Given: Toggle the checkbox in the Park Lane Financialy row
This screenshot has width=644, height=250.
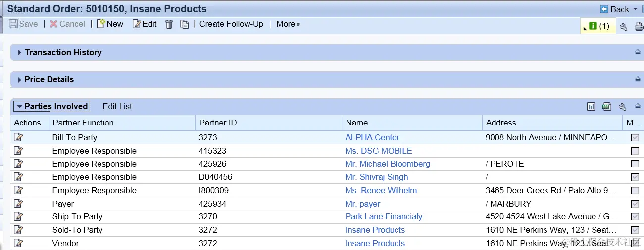Looking at the screenshot, I should (635, 217).
